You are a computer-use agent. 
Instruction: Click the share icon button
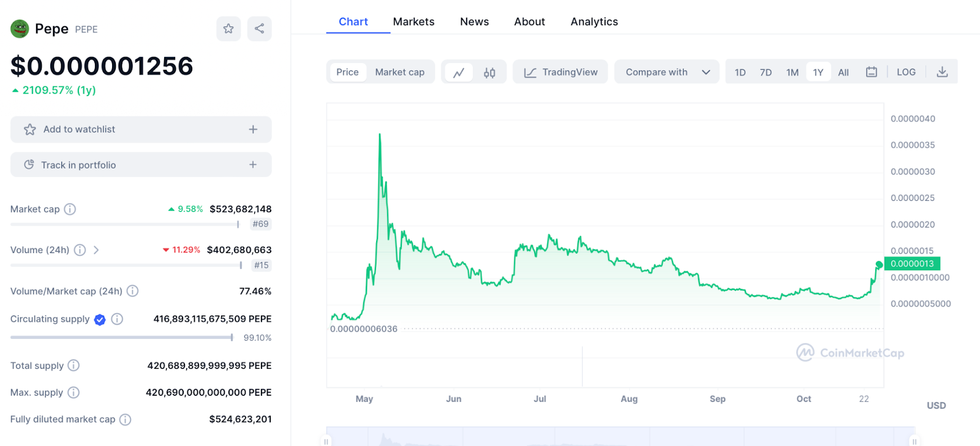click(259, 29)
